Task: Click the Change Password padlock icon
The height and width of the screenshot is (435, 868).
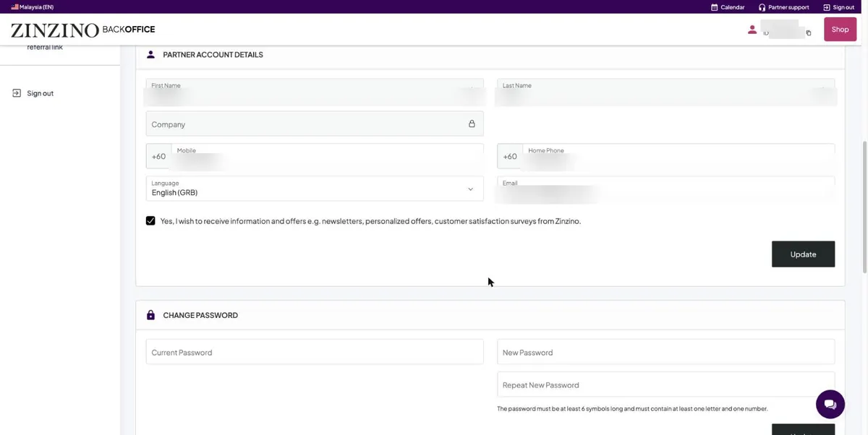Action: click(150, 315)
